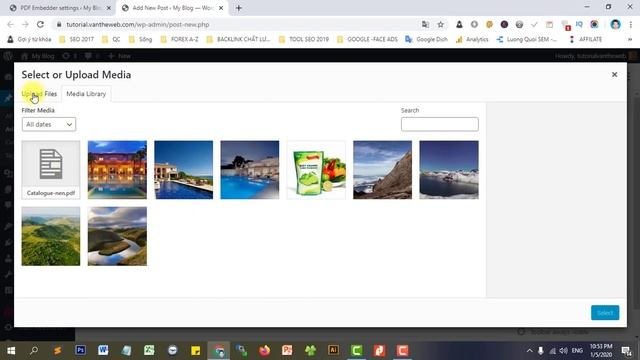Open the AFFILATE bookmark
Viewport: 640px width, 360px height.
[585, 39]
